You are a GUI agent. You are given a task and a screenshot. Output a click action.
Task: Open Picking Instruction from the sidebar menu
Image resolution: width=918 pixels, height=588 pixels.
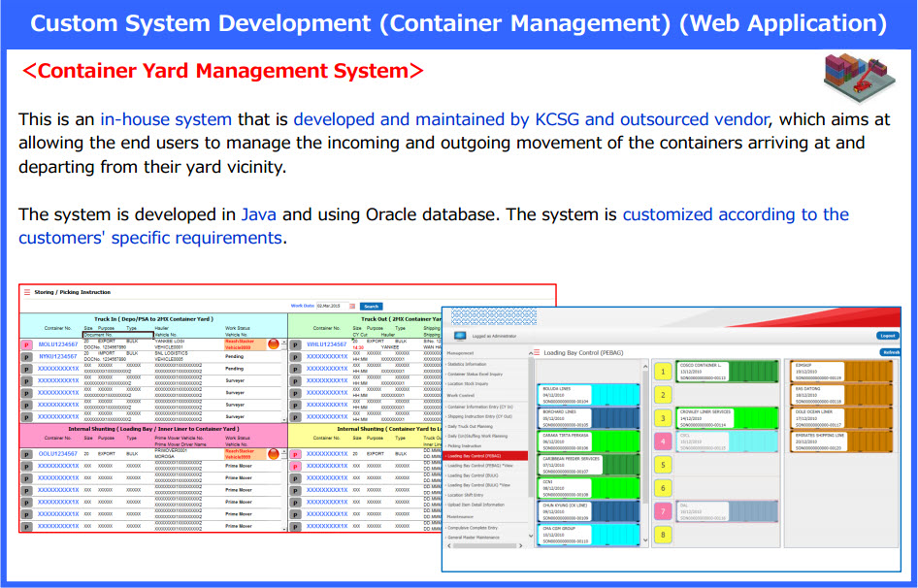[x=466, y=445]
